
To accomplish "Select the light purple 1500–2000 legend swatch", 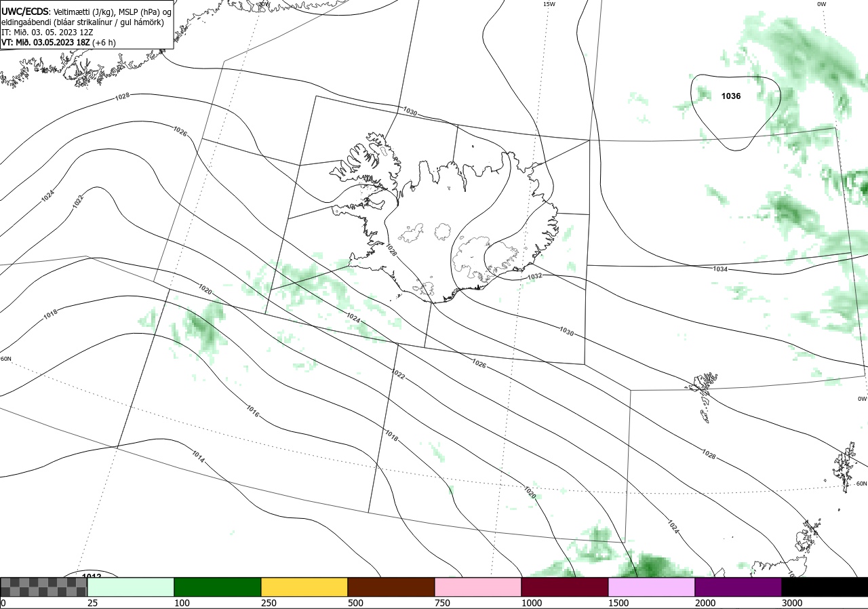I will pos(652,587).
